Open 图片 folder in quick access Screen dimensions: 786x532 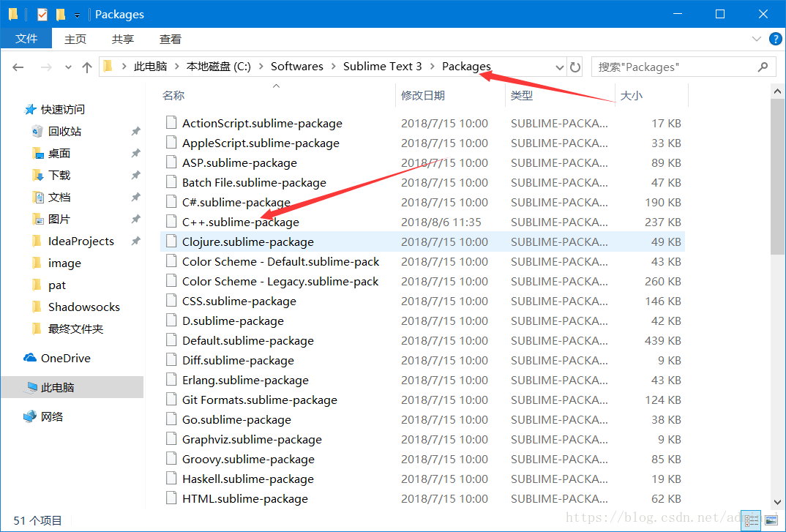point(59,219)
